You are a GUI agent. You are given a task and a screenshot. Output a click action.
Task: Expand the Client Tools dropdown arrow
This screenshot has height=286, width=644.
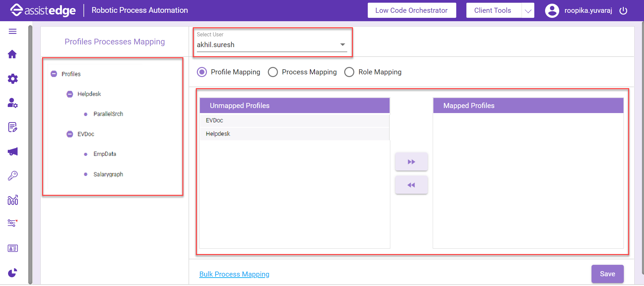click(x=528, y=11)
